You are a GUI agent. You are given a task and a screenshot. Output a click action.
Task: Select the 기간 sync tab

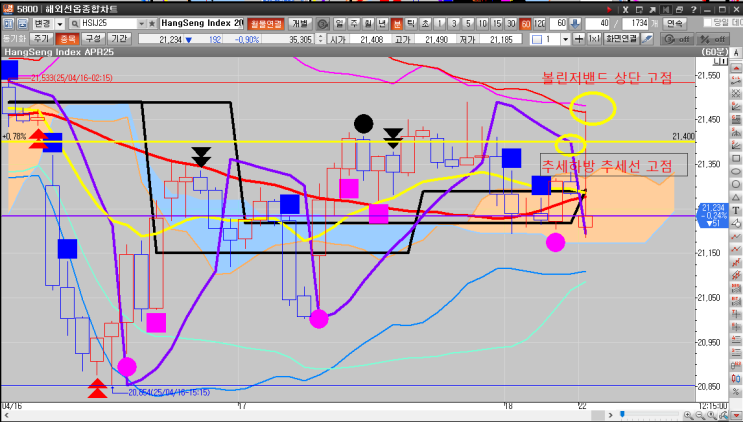point(119,39)
